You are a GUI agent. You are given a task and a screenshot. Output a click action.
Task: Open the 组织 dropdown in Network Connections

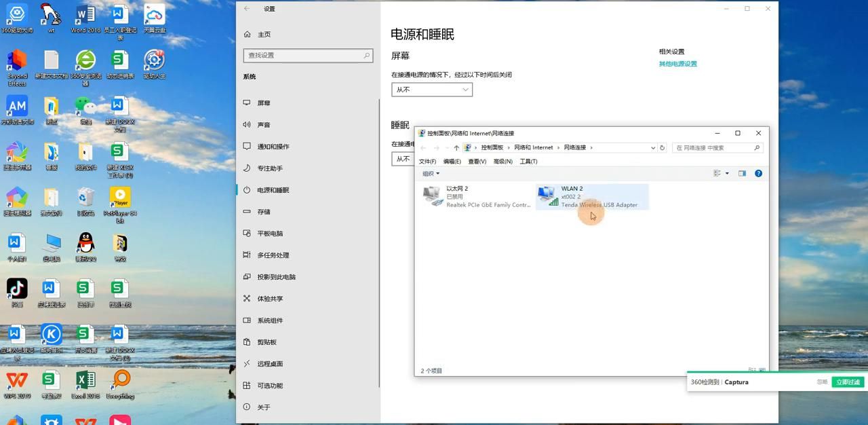430,173
